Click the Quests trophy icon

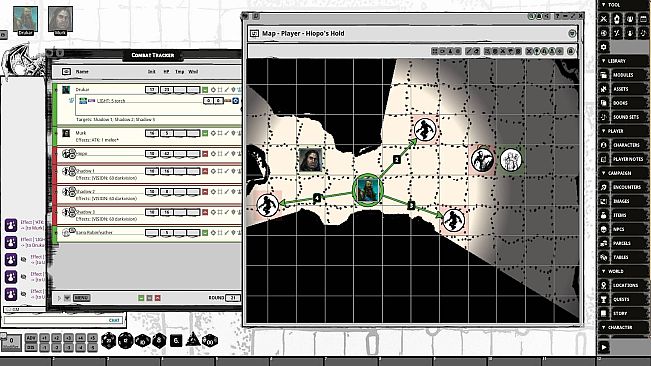pos(604,300)
